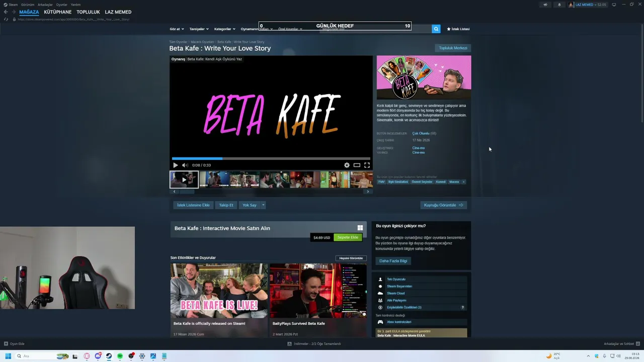Open the İlişki Simülatörü tag
The image size is (644, 362).
tap(398, 182)
